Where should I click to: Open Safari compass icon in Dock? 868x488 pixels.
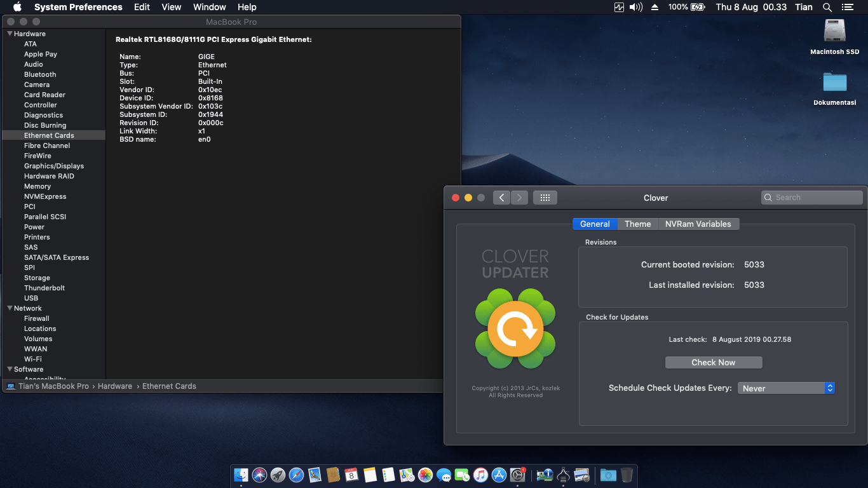[296, 475]
